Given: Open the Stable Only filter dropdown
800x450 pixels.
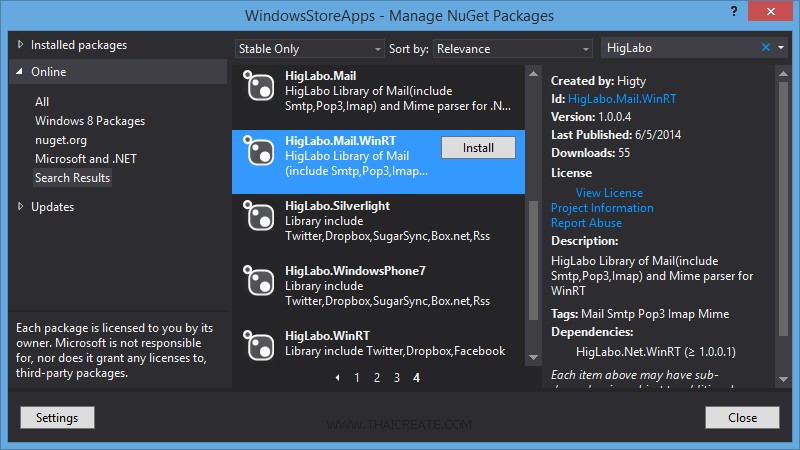Looking at the screenshot, I should pos(310,48).
